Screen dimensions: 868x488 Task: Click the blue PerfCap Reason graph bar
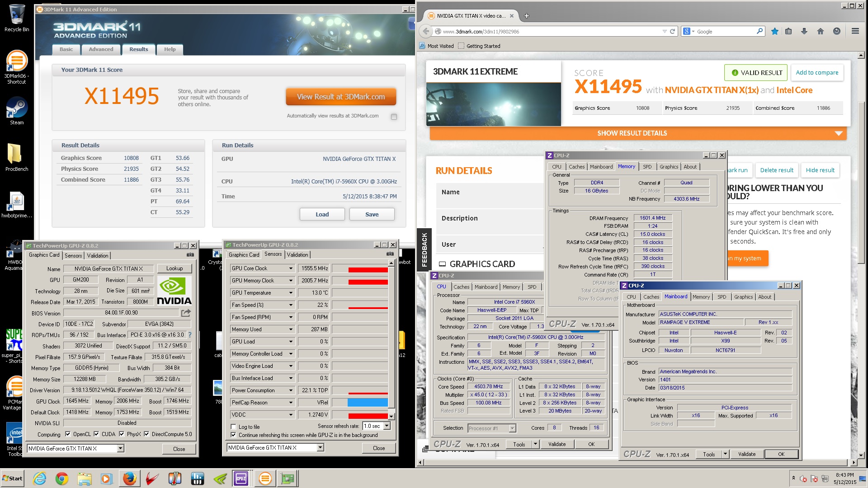click(368, 402)
